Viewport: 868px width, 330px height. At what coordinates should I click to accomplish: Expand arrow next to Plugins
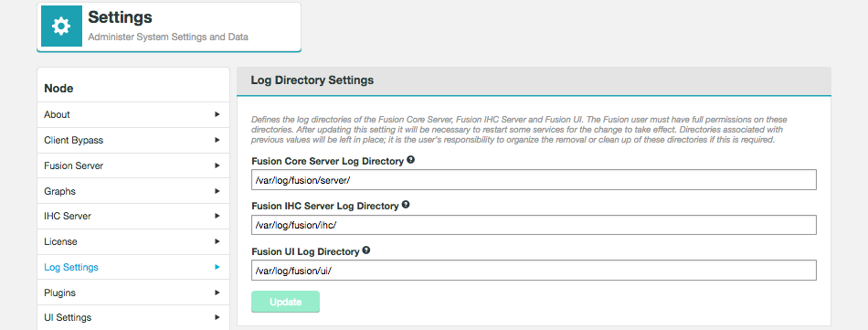coord(217,293)
